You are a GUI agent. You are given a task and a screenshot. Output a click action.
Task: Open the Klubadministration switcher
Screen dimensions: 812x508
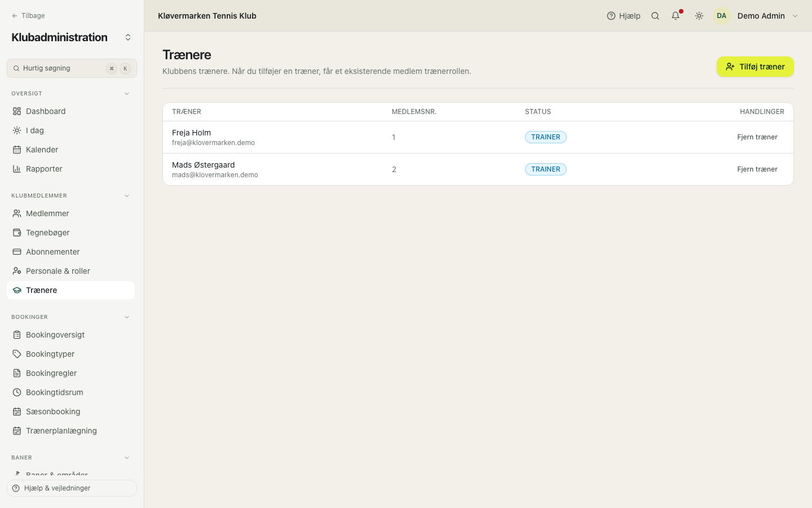tap(128, 37)
